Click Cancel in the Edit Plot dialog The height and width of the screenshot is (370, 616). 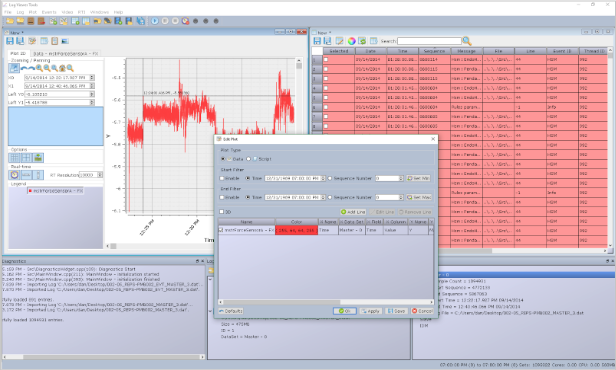pos(422,311)
